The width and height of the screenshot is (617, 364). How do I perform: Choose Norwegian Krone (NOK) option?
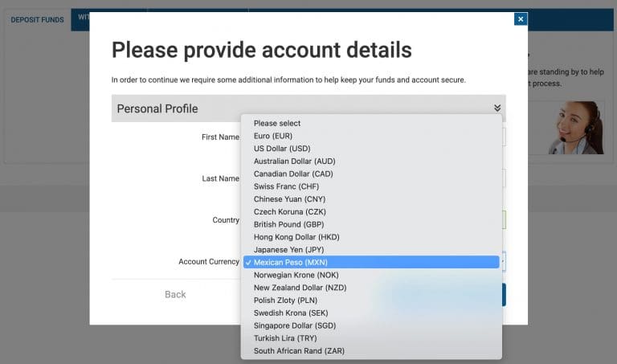click(371, 275)
